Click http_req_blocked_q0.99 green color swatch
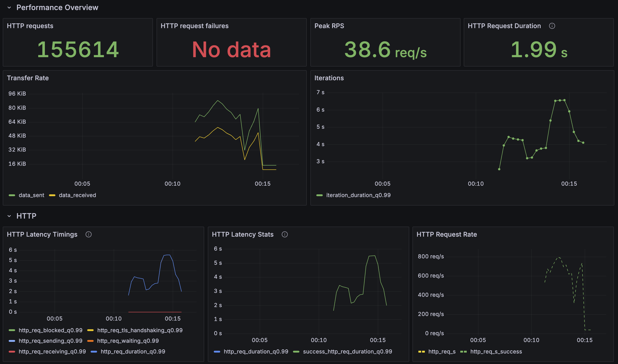 click(12, 330)
